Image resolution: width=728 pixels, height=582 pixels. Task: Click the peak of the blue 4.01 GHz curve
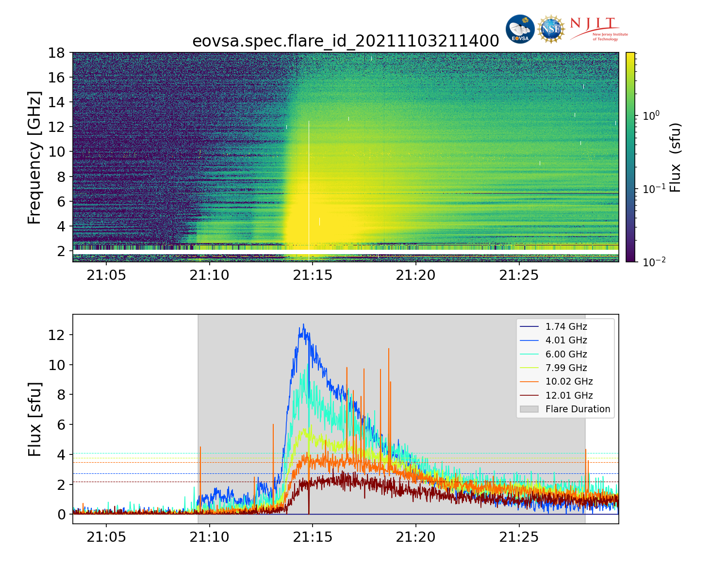[304, 325]
